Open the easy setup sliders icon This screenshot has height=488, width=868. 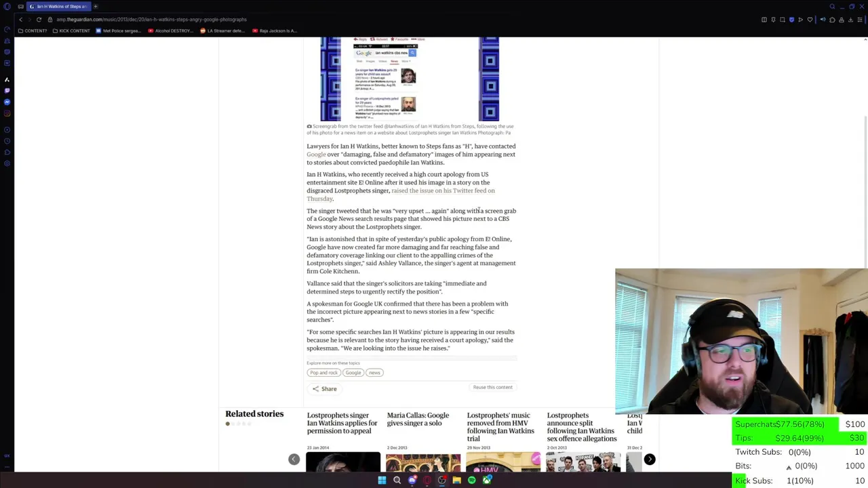click(x=860, y=20)
